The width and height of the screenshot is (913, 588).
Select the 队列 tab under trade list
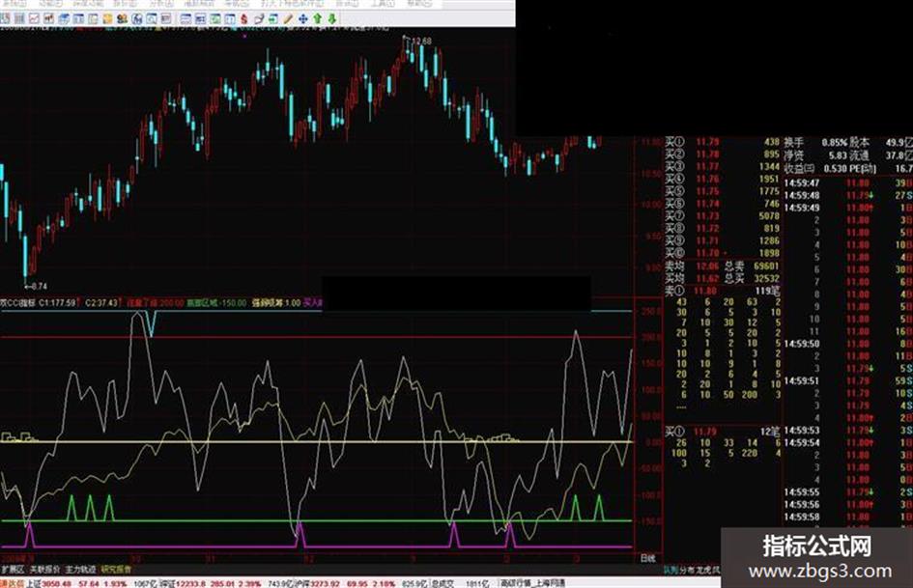tap(670, 570)
